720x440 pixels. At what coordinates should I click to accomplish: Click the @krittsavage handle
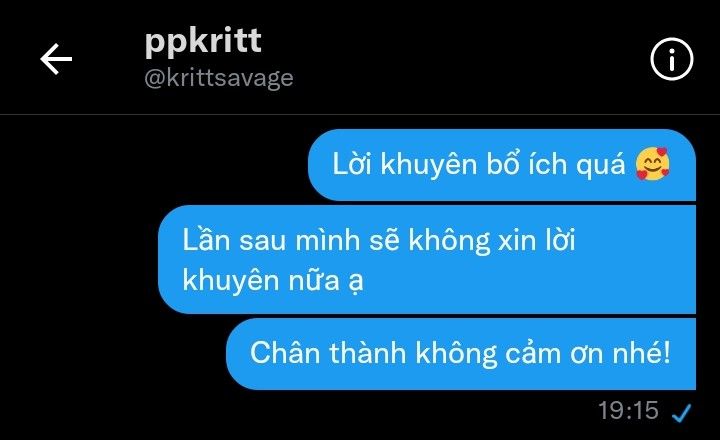(219, 78)
